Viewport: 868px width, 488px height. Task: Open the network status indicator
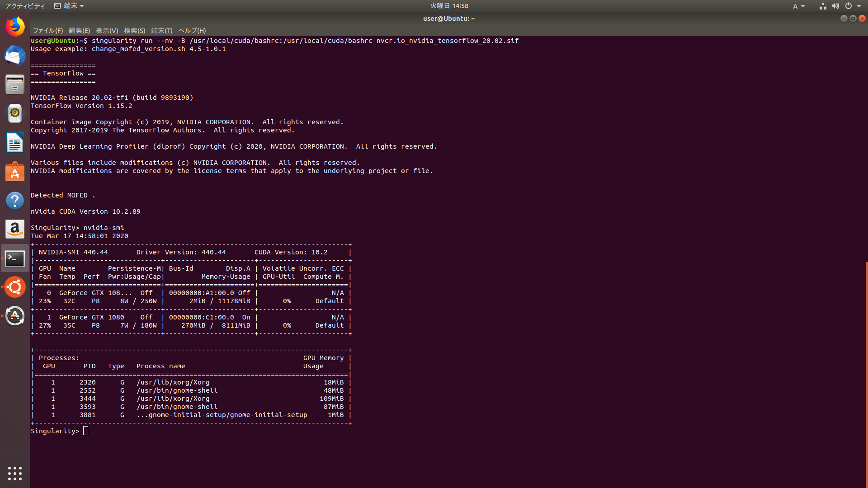pyautogui.click(x=823, y=6)
